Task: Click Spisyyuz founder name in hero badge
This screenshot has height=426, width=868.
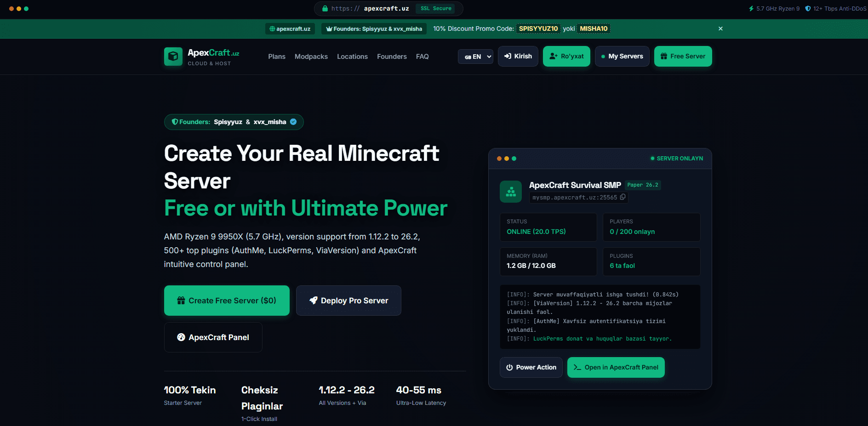Action: [x=228, y=122]
